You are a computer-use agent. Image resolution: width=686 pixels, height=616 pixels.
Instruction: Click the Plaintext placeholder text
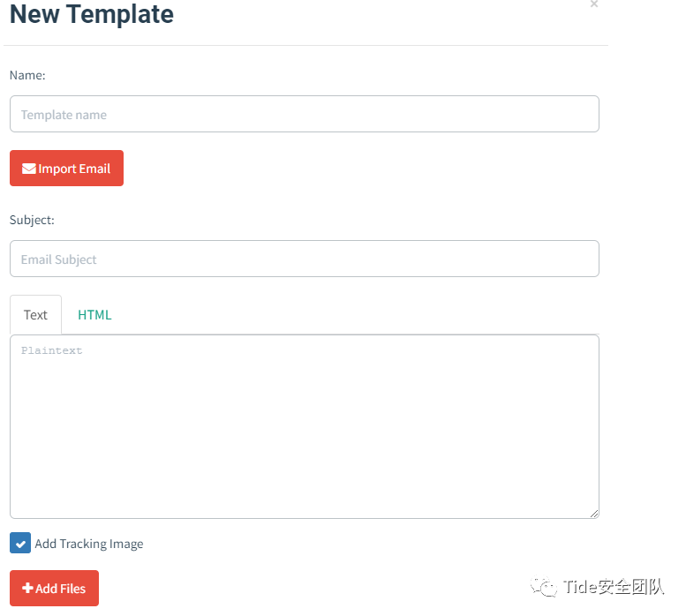(51, 350)
